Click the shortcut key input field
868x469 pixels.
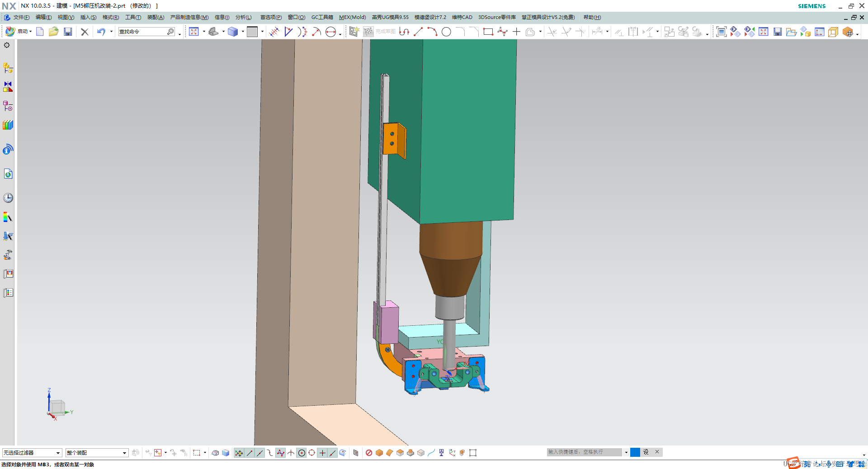click(584, 452)
